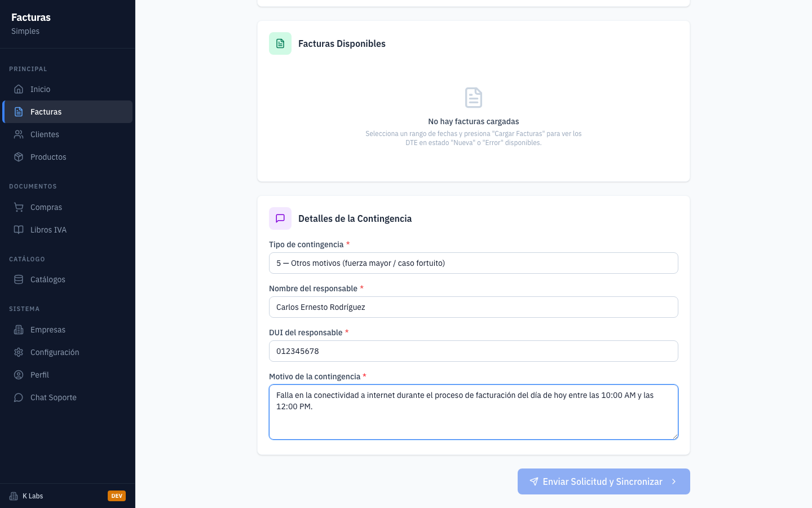Click the textarea resize handle corner
Screen dimensions: 812x508
pos(675,436)
